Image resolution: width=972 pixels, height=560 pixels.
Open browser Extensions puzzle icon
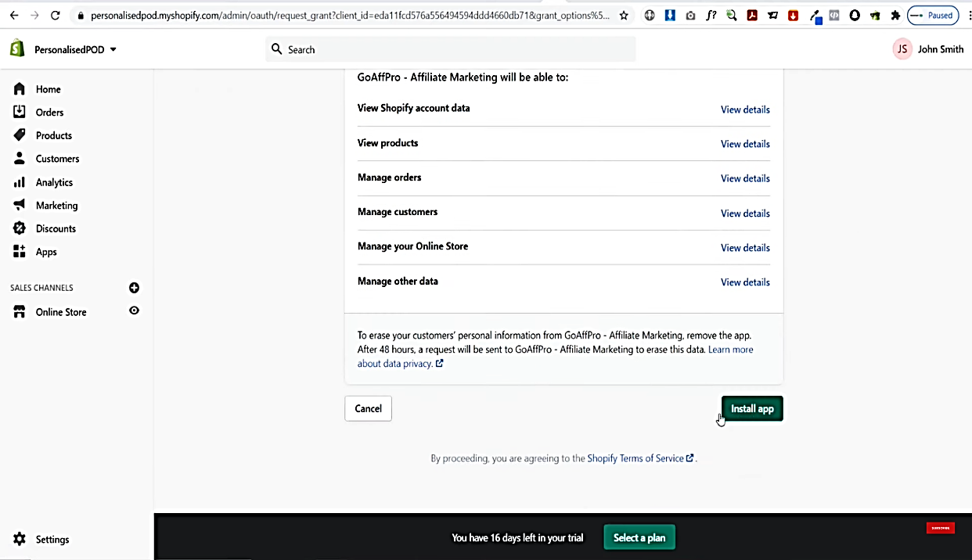(895, 15)
